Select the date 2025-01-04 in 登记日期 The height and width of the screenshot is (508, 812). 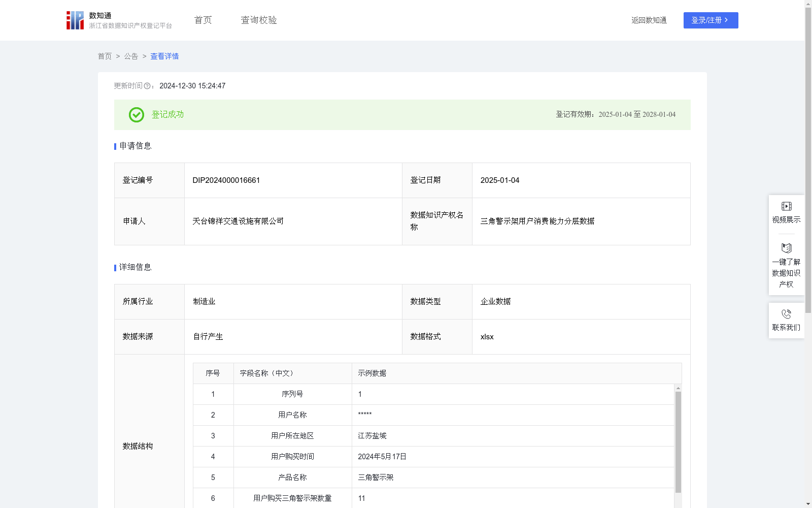(500, 180)
